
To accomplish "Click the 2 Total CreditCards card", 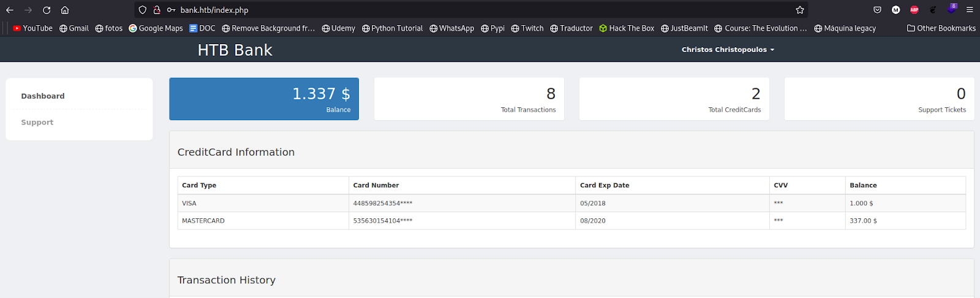I will coord(674,99).
